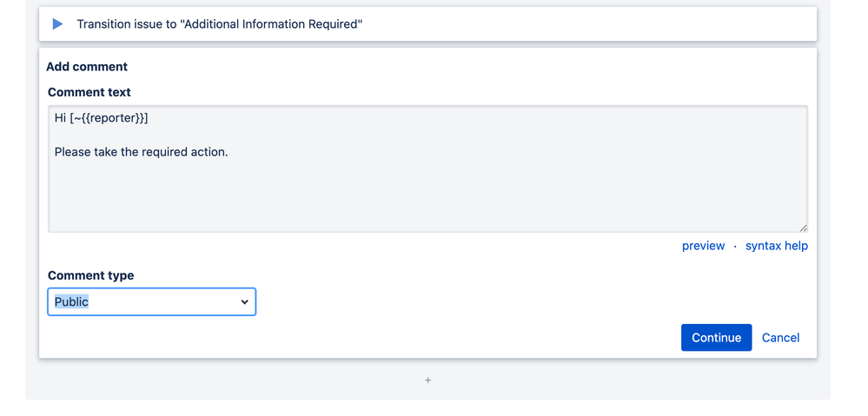Image resolution: width=868 pixels, height=416 pixels.
Task: Place cursor in the "Hi [~{{reporter}}]" line
Action: 102,118
